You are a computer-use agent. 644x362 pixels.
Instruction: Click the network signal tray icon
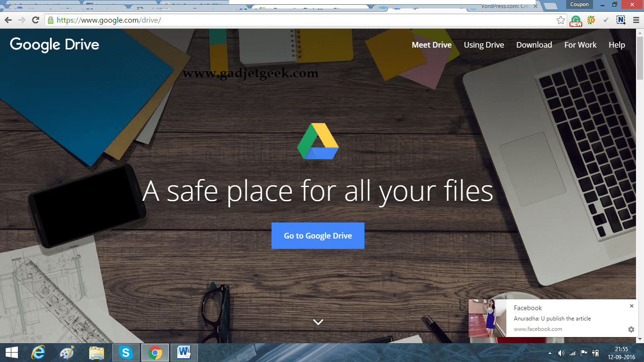[573, 353]
